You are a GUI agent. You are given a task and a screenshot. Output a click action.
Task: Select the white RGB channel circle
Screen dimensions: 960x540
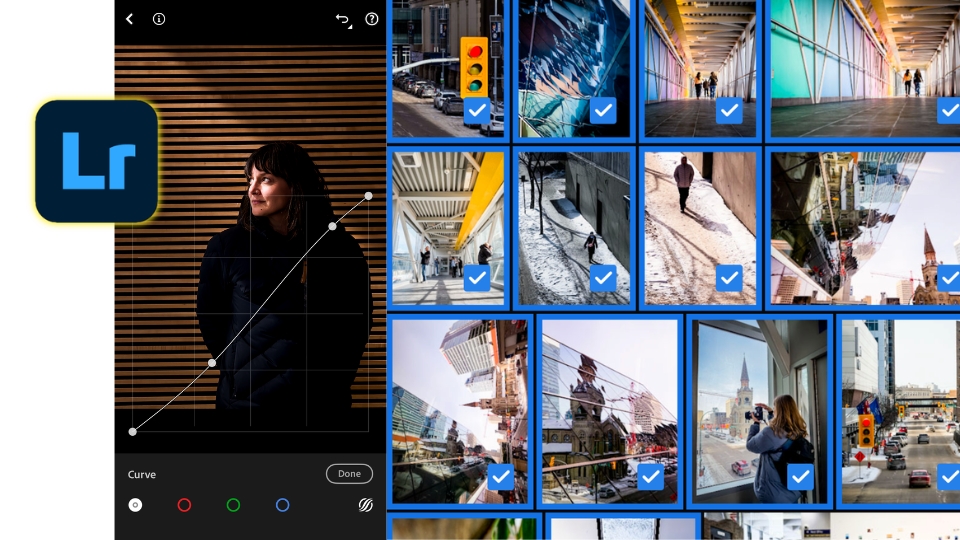[x=135, y=505]
